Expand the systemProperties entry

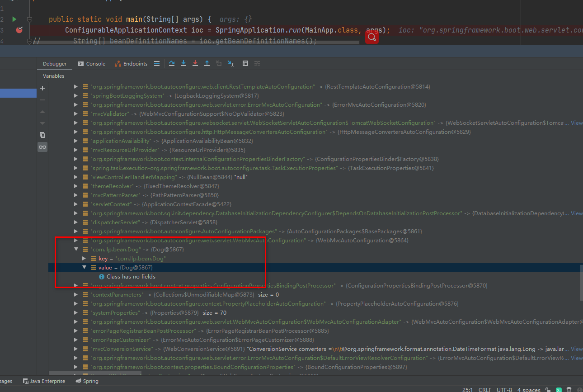(76, 312)
